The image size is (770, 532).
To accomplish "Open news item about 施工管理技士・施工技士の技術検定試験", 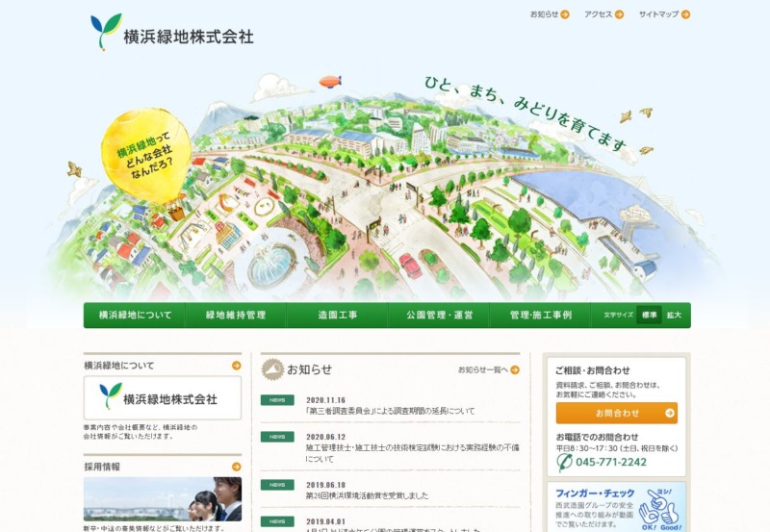I will point(412,453).
